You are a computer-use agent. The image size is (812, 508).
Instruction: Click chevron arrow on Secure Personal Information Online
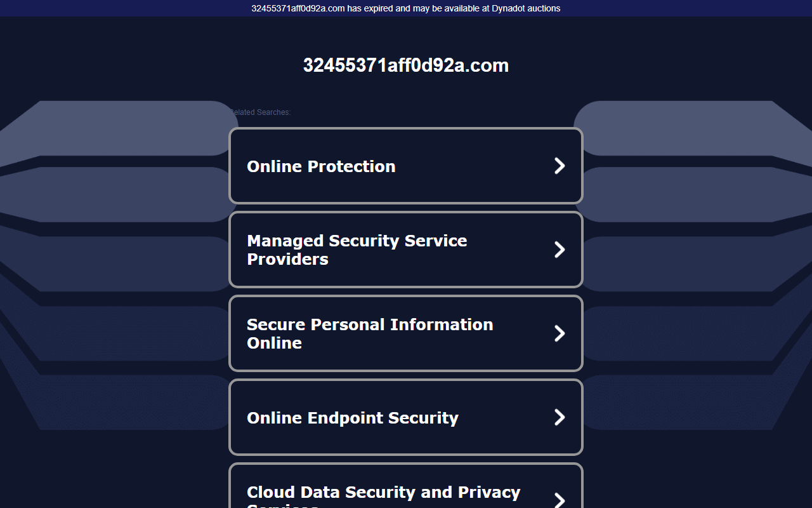pyautogui.click(x=560, y=333)
